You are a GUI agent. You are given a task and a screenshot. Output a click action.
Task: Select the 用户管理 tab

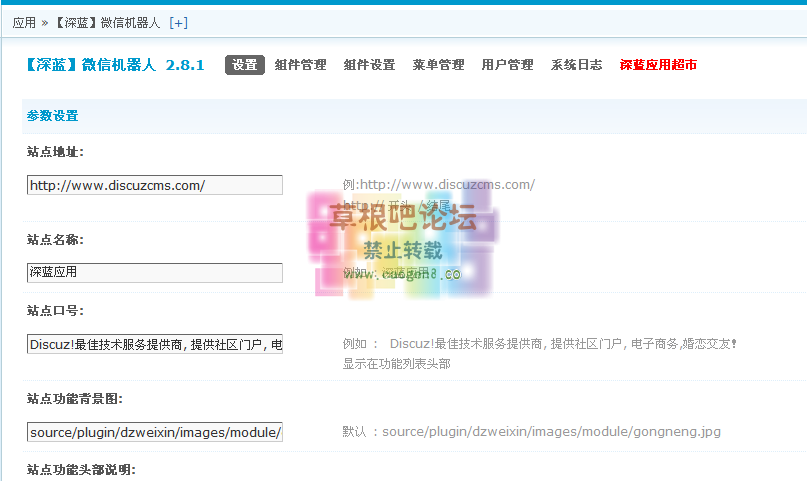point(507,65)
